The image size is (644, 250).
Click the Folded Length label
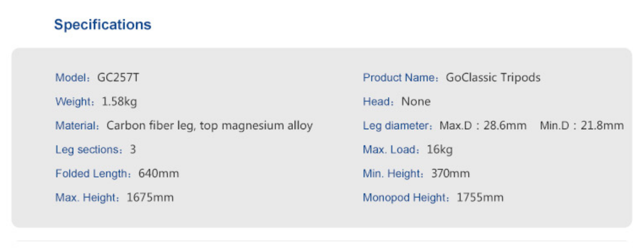[92, 174]
